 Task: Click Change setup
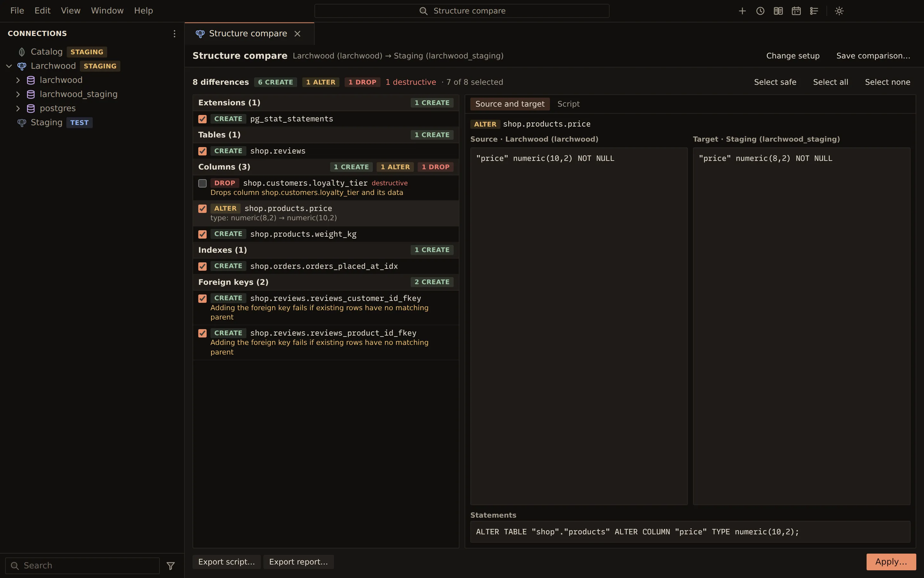coord(793,56)
